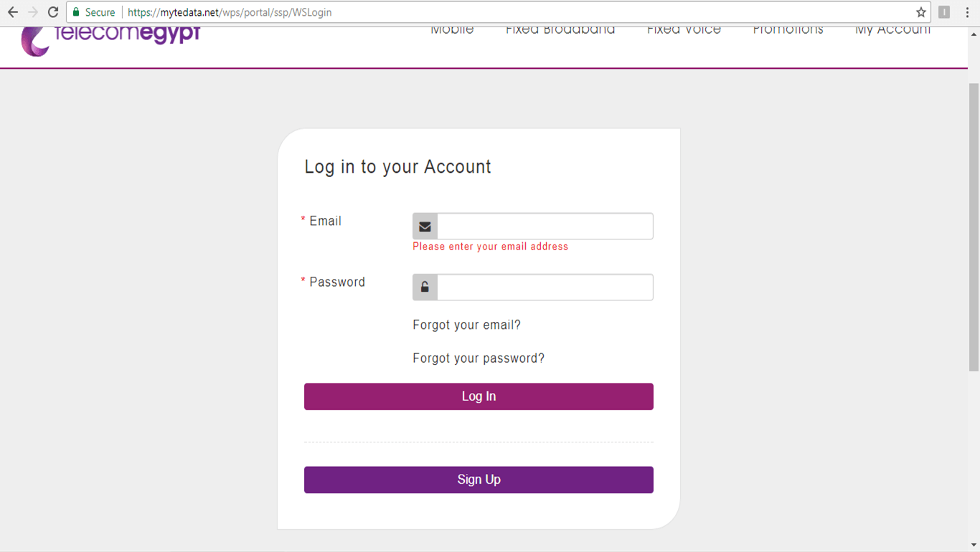The image size is (980, 552).
Task: Open the Chrome three-dot menu
Action: click(x=967, y=12)
